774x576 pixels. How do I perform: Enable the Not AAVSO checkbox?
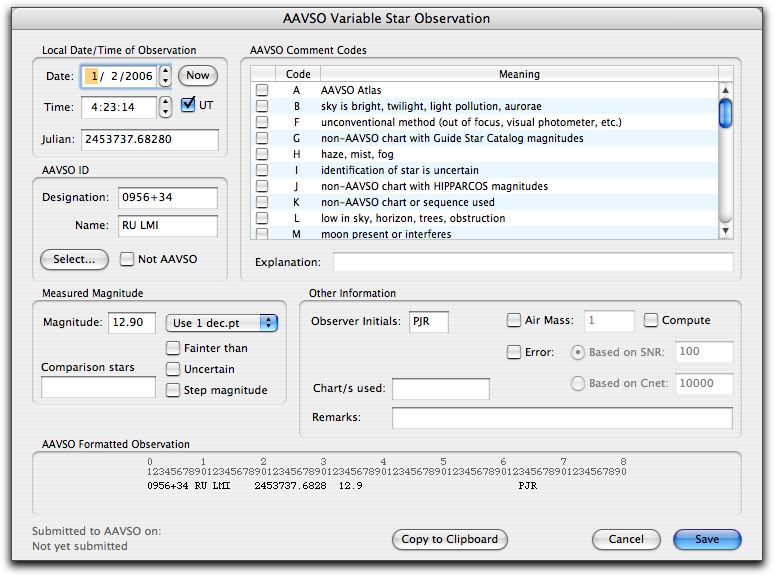tap(127, 259)
